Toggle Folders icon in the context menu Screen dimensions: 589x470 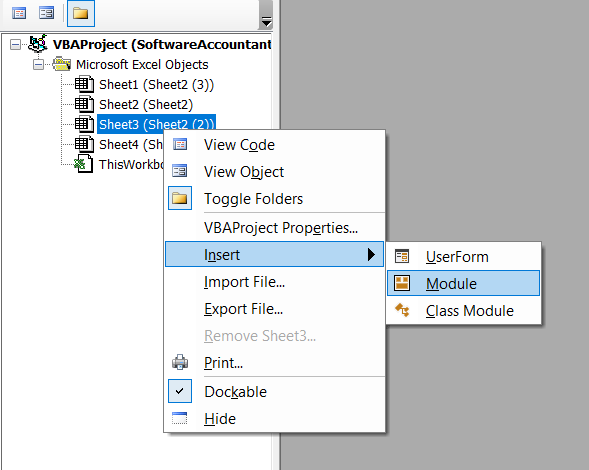pyautogui.click(x=180, y=198)
